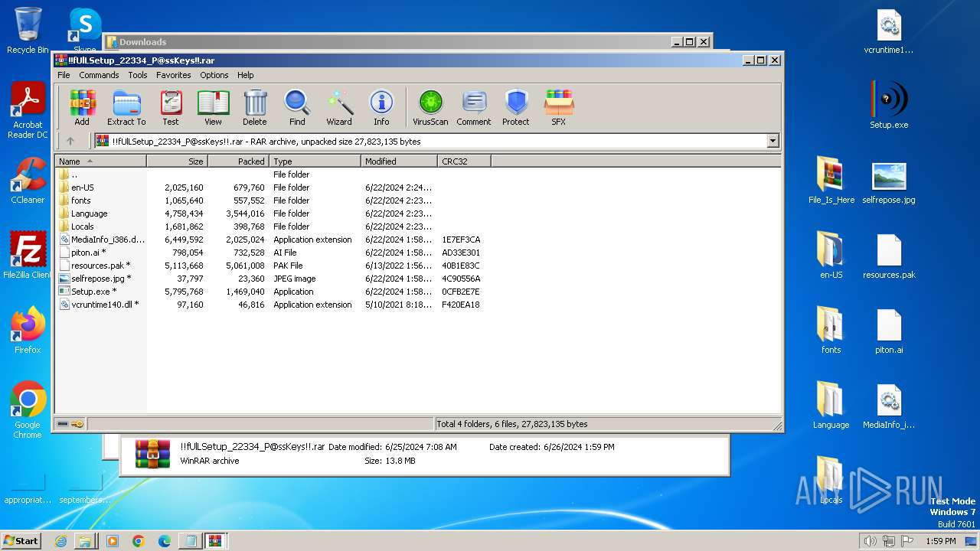This screenshot has height=551, width=980.
Task: Select resources.pak in archive list
Action: (272, 266)
